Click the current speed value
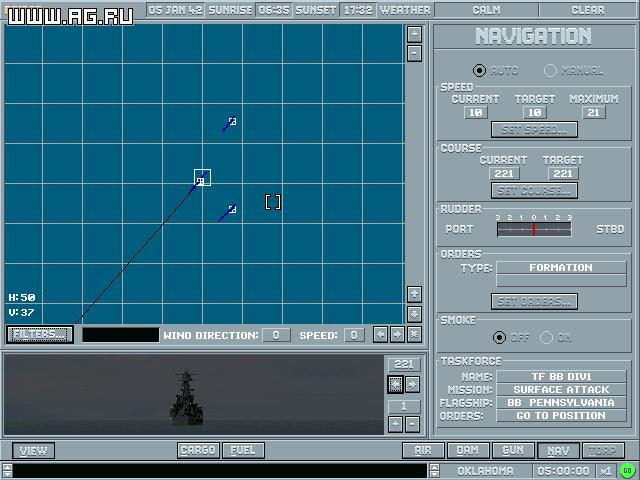The width and height of the screenshot is (640, 480). tap(476, 113)
